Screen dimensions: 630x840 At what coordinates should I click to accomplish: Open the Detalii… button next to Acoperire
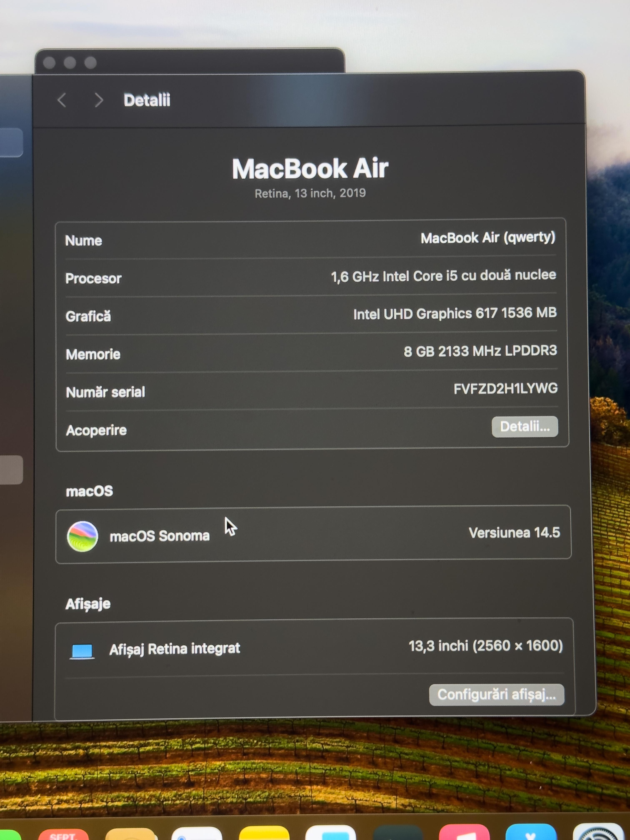click(x=524, y=427)
